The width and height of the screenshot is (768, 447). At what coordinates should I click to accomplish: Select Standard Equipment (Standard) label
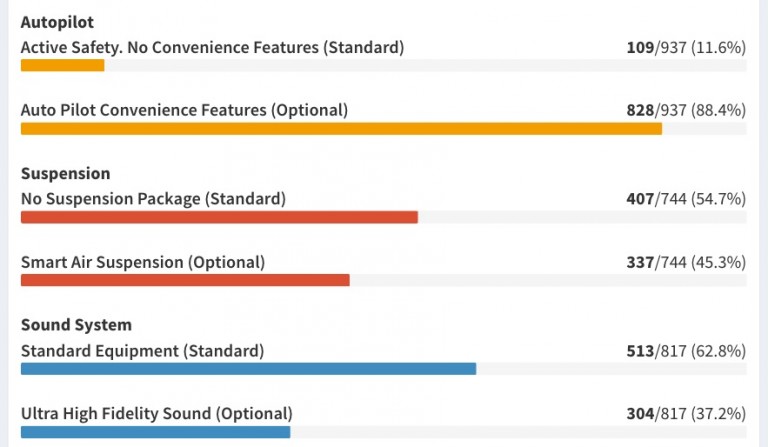(x=142, y=351)
